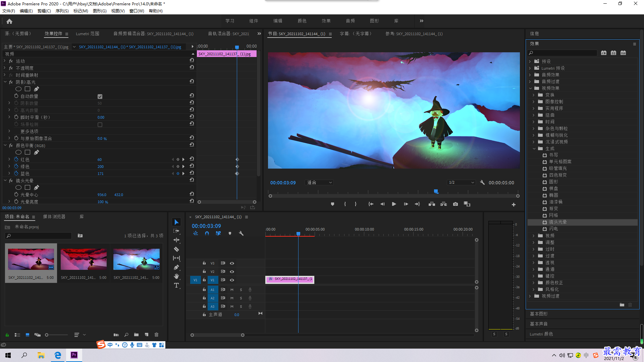The height and width of the screenshot is (362, 644).
Task: Play the program monitor video
Action: tap(394, 204)
